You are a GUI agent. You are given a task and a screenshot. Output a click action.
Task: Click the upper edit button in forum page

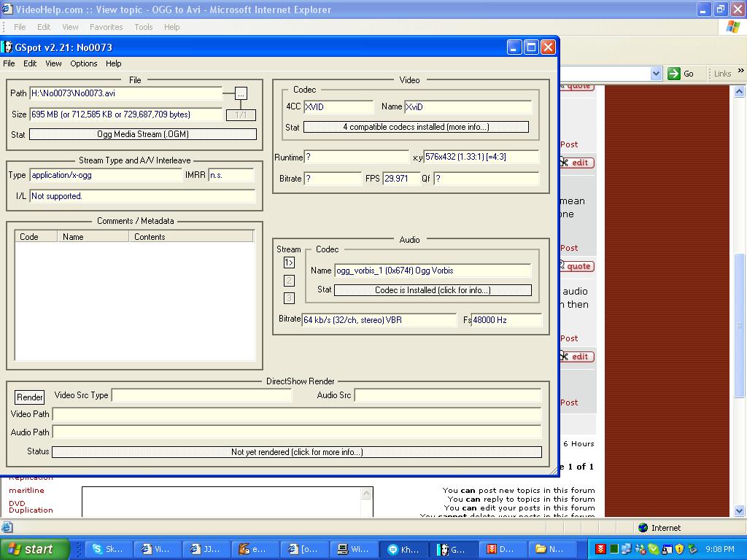point(578,163)
